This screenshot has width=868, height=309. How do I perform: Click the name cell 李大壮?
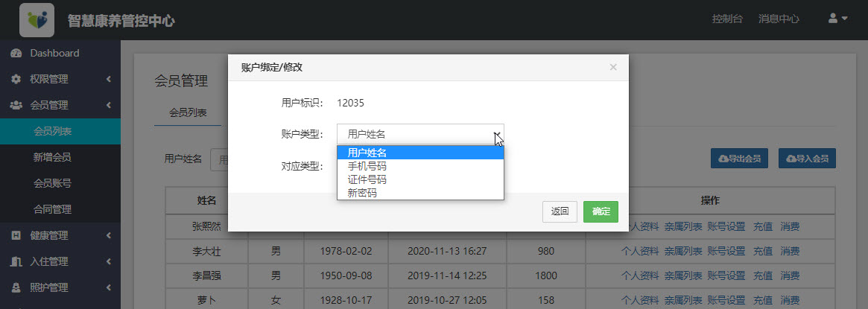point(206,251)
